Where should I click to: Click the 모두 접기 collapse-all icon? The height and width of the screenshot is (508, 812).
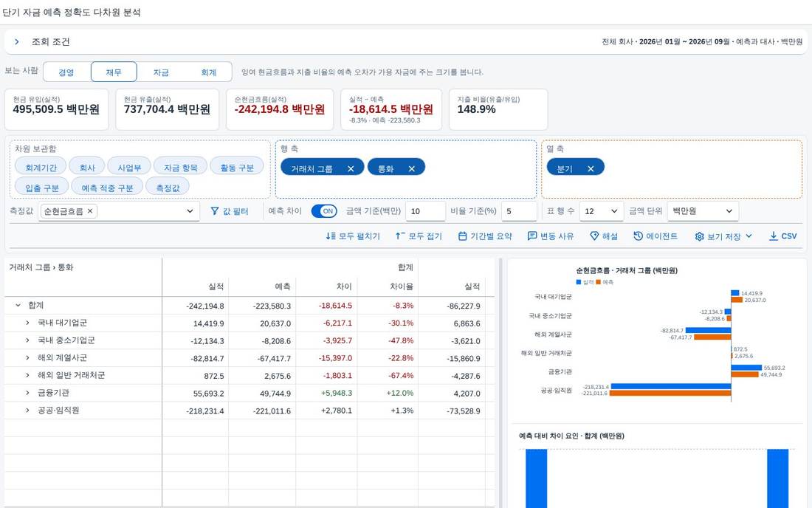[400, 236]
